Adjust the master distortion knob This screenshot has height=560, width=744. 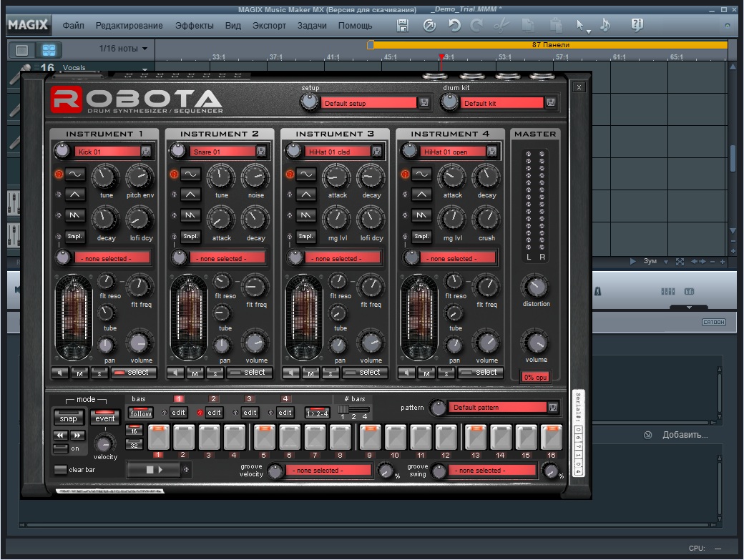tap(536, 286)
